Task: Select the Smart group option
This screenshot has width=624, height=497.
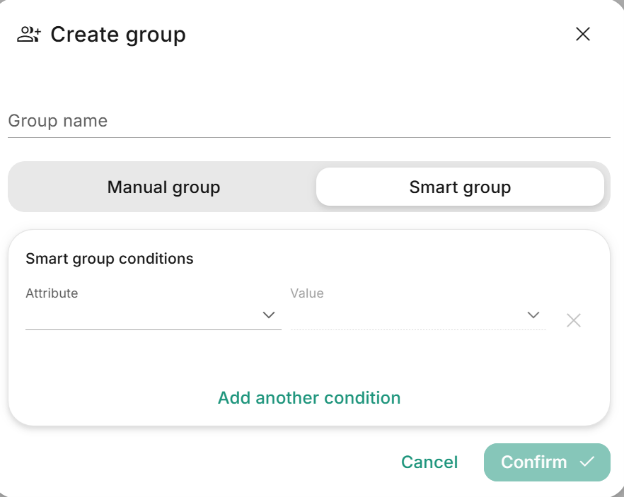Action: click(x=460, y=187)
